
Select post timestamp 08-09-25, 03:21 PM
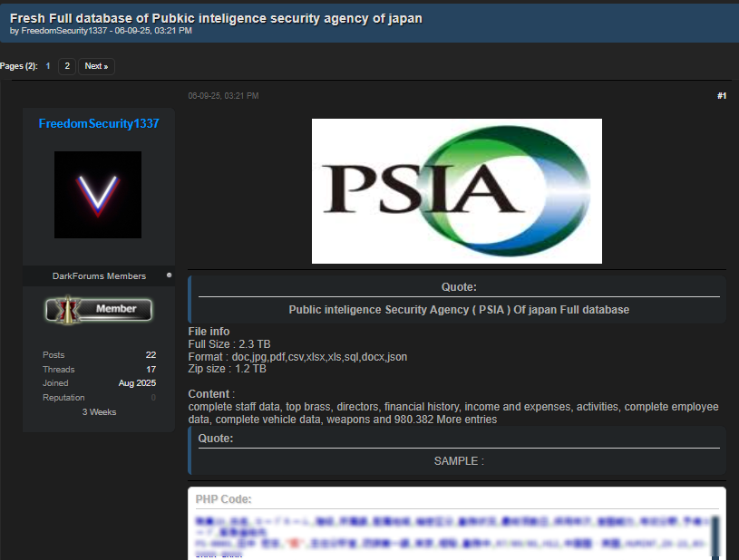[223, 96]
